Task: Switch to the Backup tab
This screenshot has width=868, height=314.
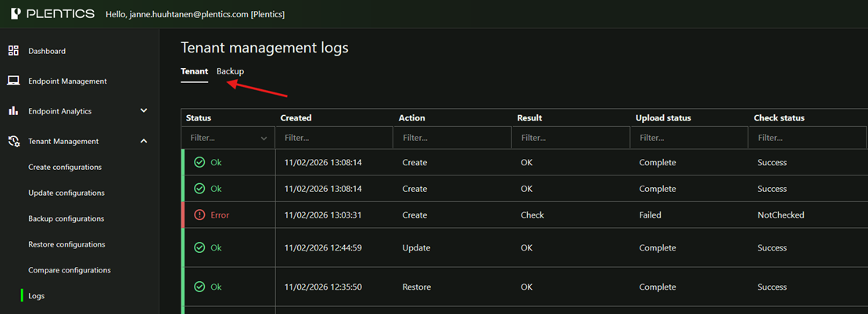Action: pyautogui.click(x=230, y=71)
